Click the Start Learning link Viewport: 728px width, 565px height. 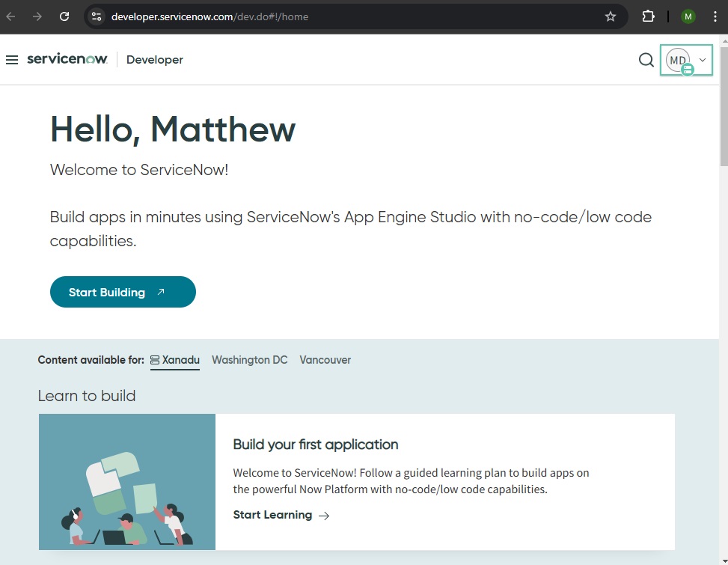coord(281,515)
